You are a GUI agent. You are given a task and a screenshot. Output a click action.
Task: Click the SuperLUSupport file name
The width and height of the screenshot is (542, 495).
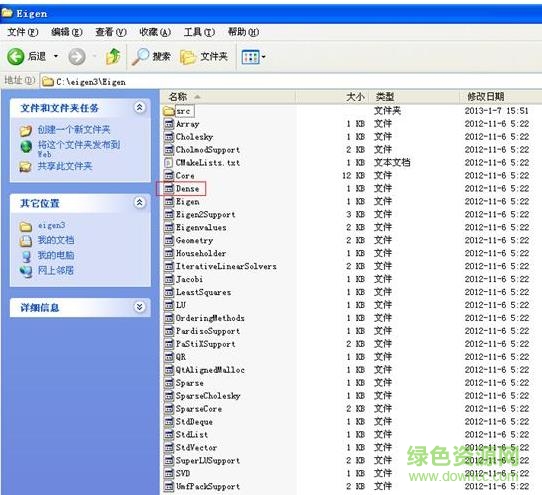207,460
